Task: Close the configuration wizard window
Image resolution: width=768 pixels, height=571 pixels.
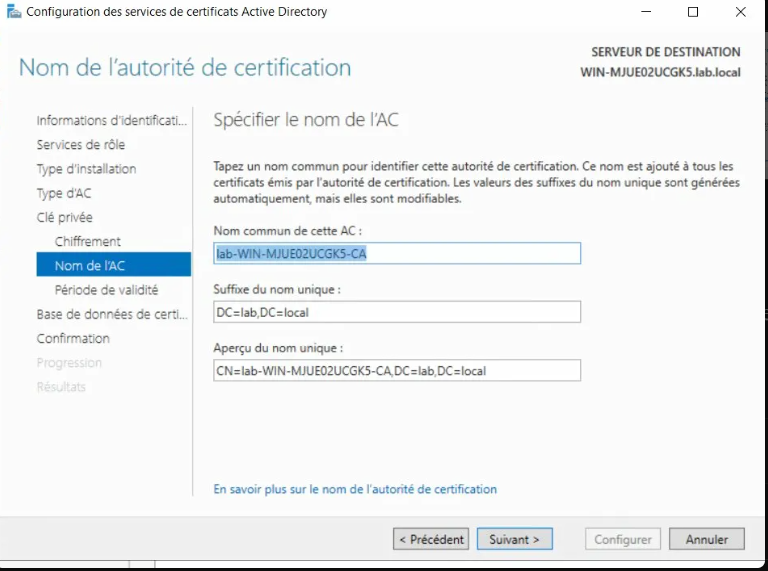Action: 741,11
